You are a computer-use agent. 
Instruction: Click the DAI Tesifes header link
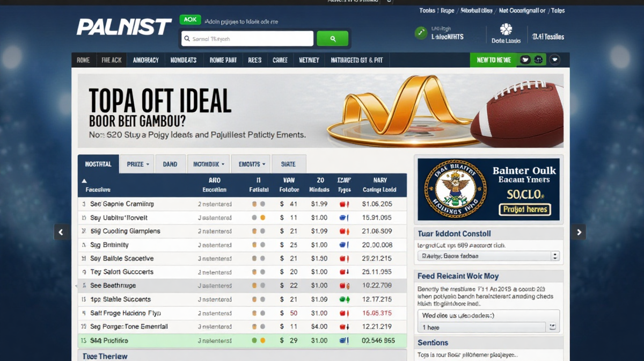pos(548,37)
